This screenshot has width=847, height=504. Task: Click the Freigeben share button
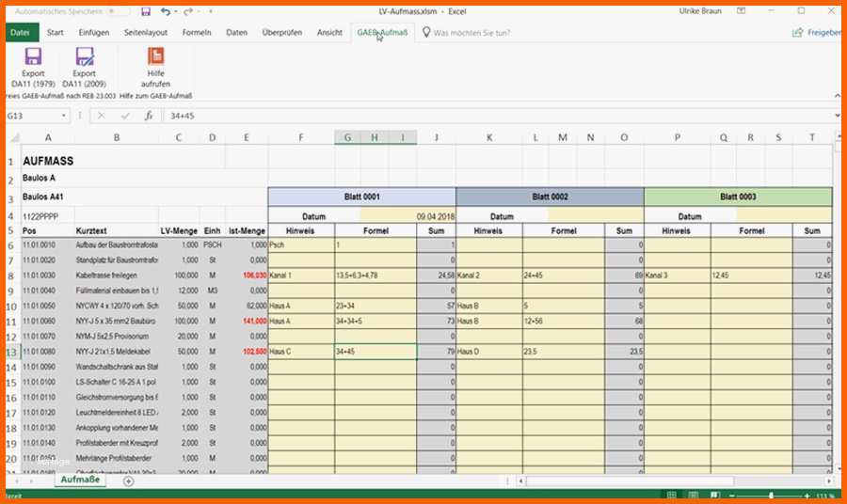[x=817, y=33]
